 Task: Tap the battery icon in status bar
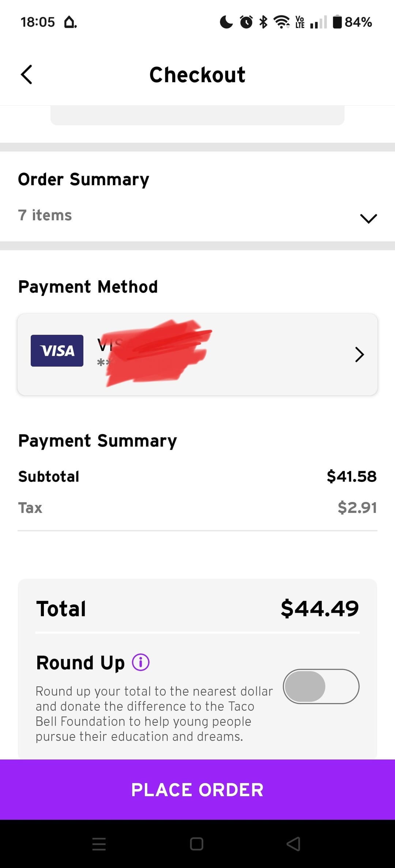337,22
